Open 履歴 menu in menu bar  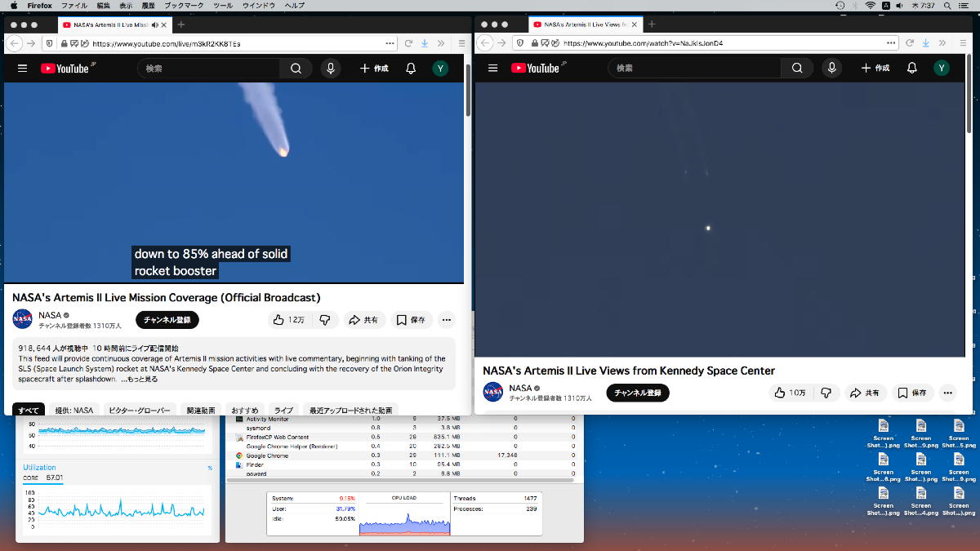[x=149, y=6]
